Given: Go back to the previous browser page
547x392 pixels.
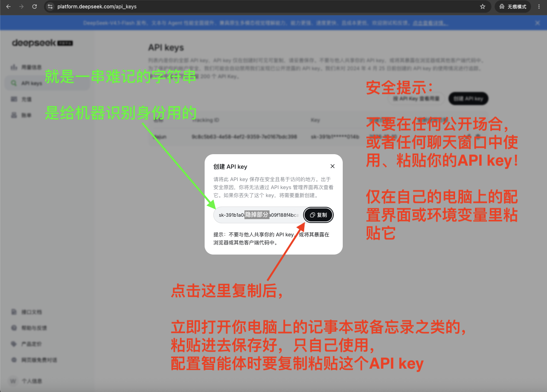Looking at the screenshot, I should click(x=8, y=7).
